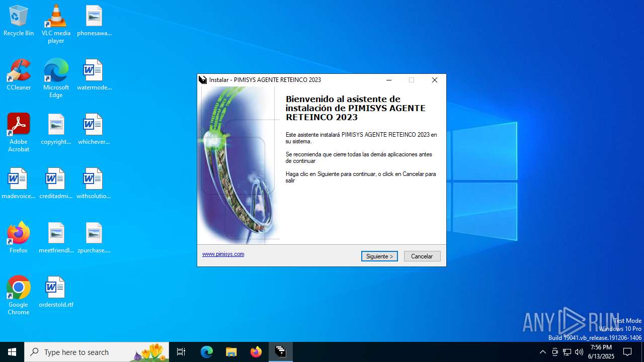
Task: Open the www.pimisys.com link
Action: [x=223, y=254]
